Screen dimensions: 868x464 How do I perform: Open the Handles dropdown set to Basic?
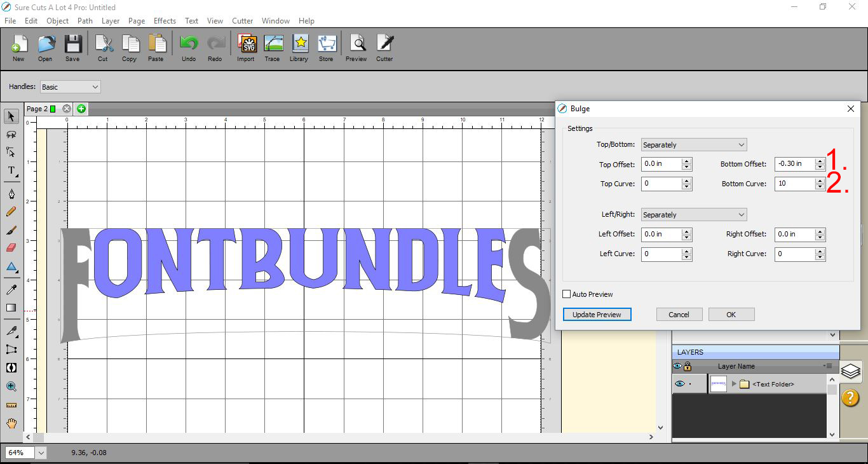coord(70,86)
